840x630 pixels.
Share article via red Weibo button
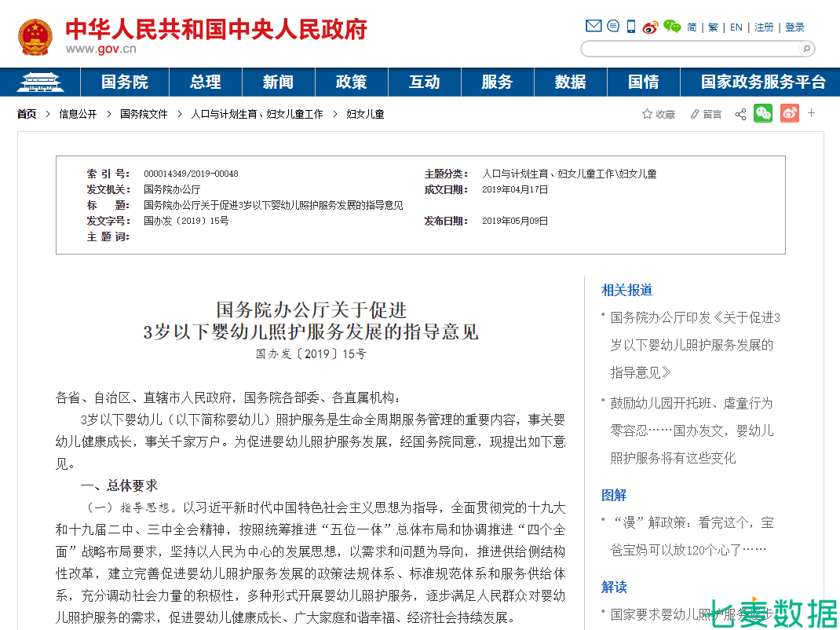[789, 113]
